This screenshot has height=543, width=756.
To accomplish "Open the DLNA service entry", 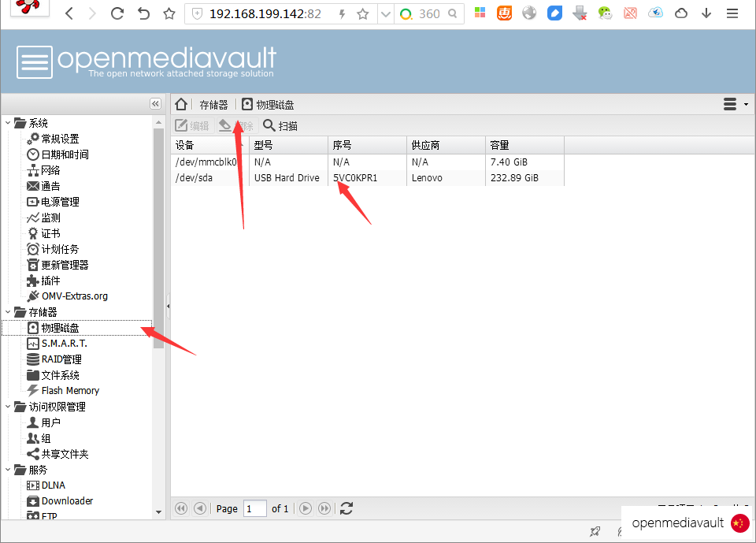I will (53, 485).
